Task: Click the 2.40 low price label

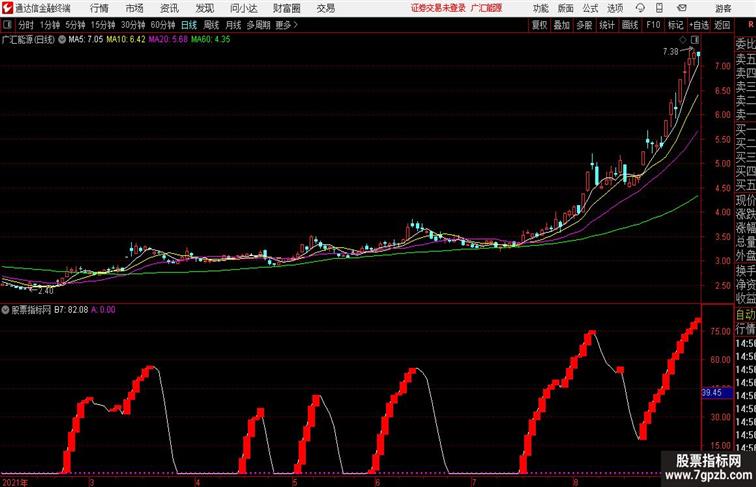Action: [45, 291]
